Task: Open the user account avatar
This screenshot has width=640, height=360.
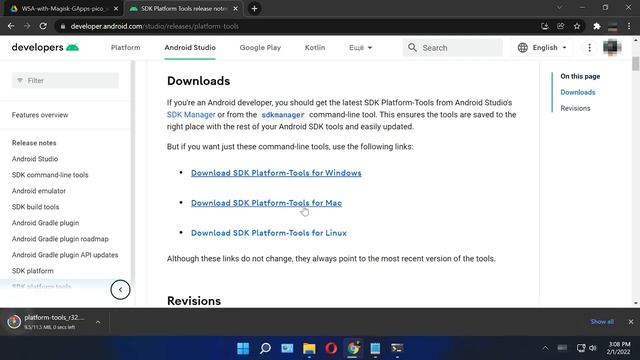Action: tap(612, 47)
